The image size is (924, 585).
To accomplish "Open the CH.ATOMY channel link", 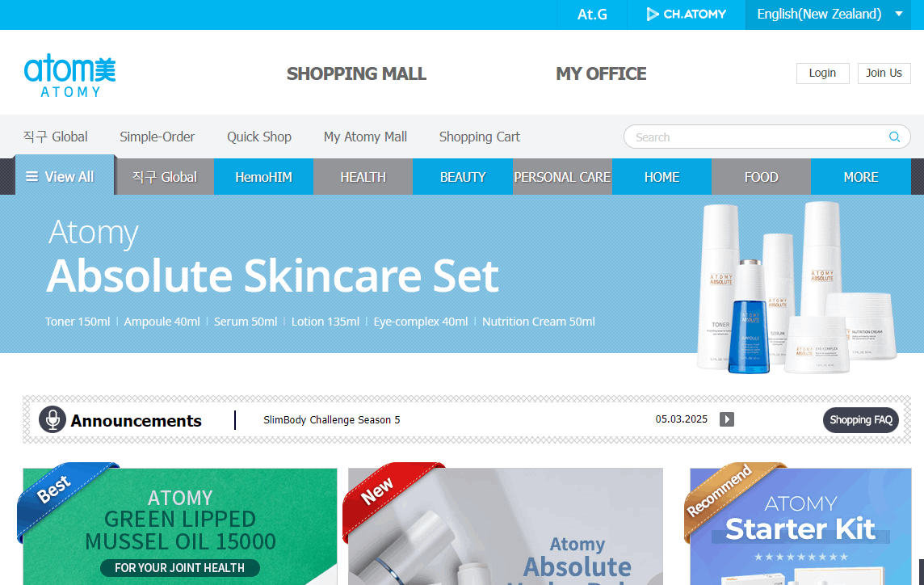I will tap(686, 15).
